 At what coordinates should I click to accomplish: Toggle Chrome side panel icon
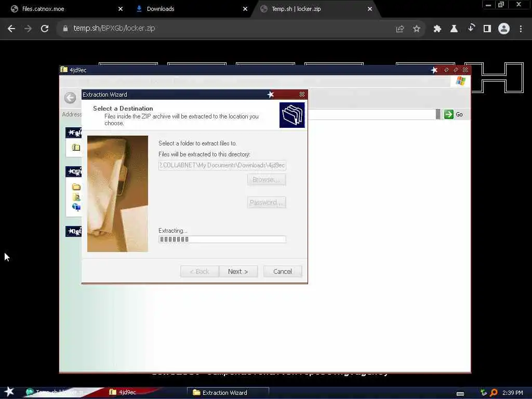[x=487, y=29]
